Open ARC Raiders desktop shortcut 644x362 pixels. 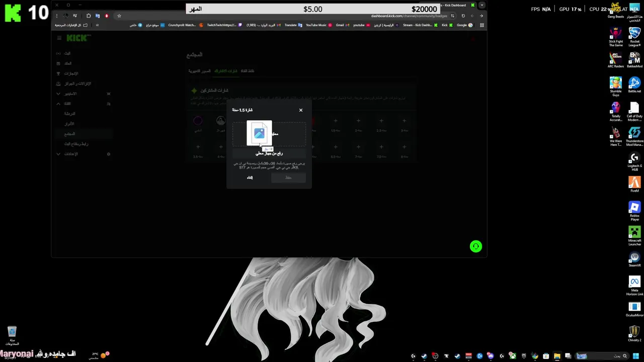coord(615,59)
